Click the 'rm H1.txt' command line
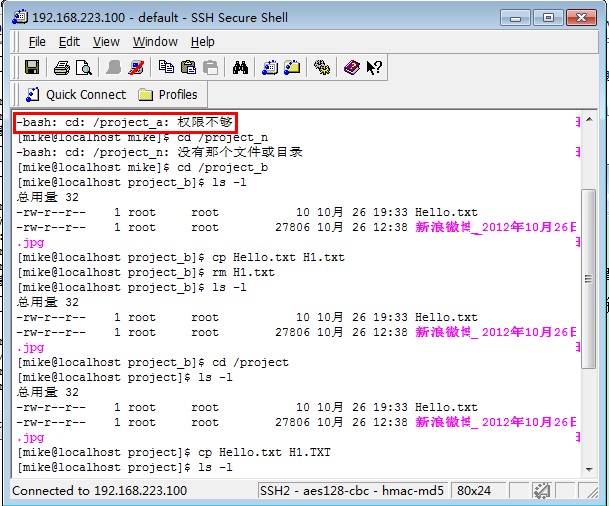The width and height of the screenshot is (609, 506). point(146,273)
